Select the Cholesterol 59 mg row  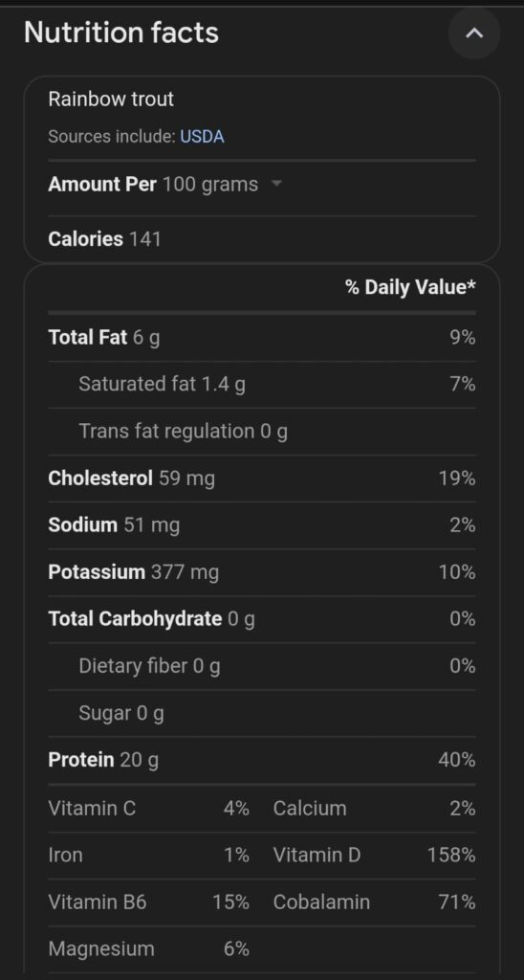point(262,479)
